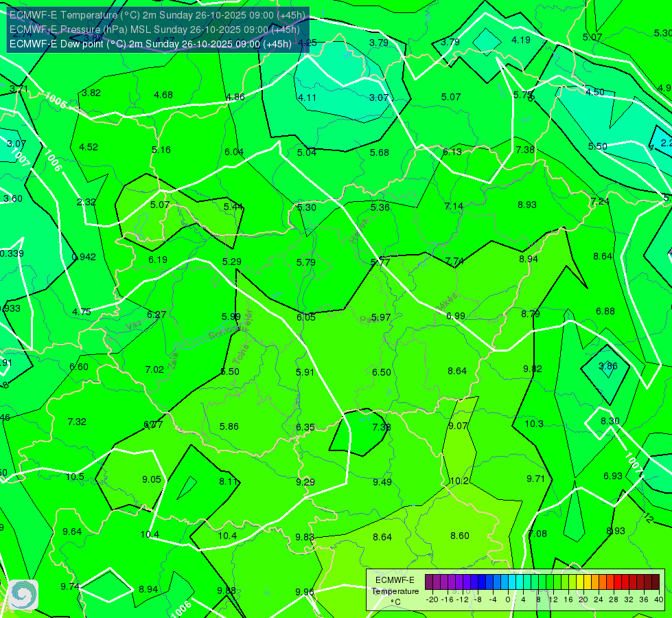The width and height of the screenshot is (672, 618).
Task: Click the temperature value 9.05
Action: (152, 479)
